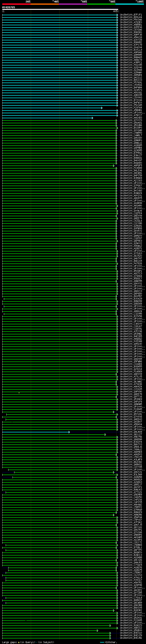Image resolution: width=146 pixels, height=644 pixels.
Task: Select the UniRef100_Q70YZ3 label
Action: point(131,120)
